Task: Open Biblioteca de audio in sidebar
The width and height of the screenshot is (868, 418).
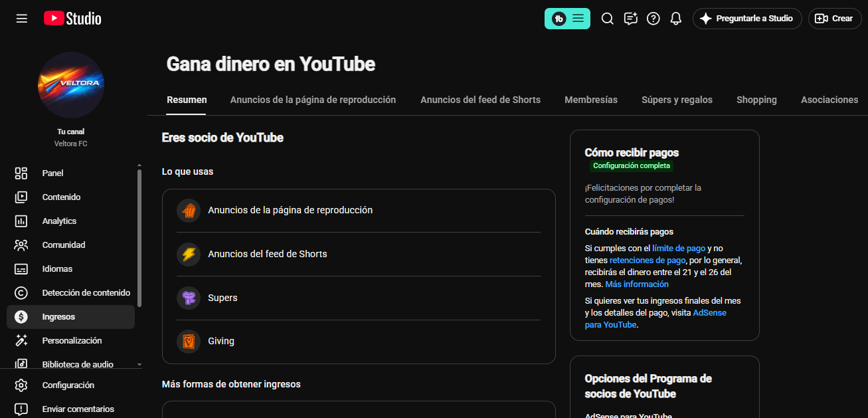Action: 70,364
